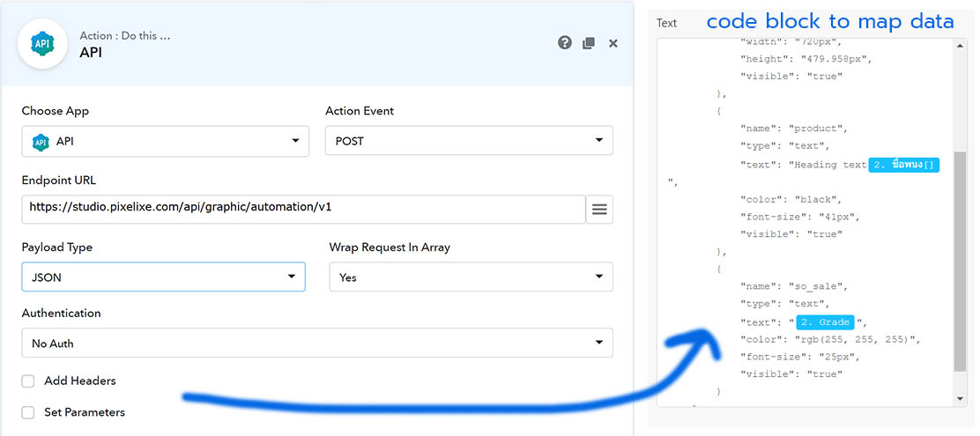
Task: Open the Authentication No Auth dropdown
Action: (316, 343)
